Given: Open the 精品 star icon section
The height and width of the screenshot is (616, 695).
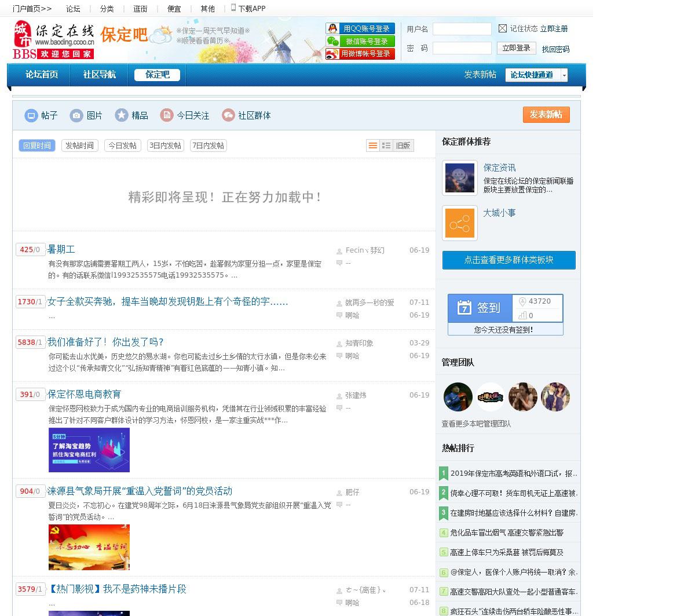Looking at the screenshot, I should tap(121, 115).
